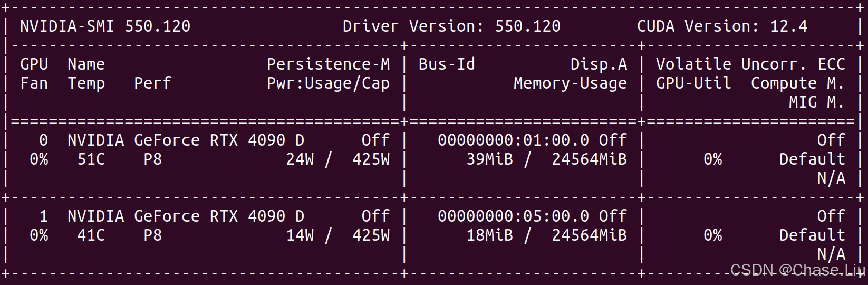
Task: Click the "CUDA Version: 12.4" text
Action: click(x=722, y=26)
